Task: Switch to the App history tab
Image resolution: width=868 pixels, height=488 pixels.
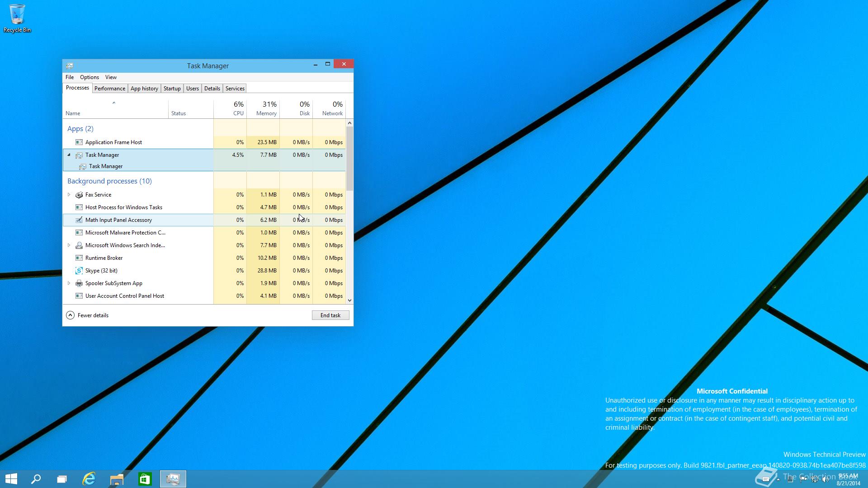Action: [144, 89]
